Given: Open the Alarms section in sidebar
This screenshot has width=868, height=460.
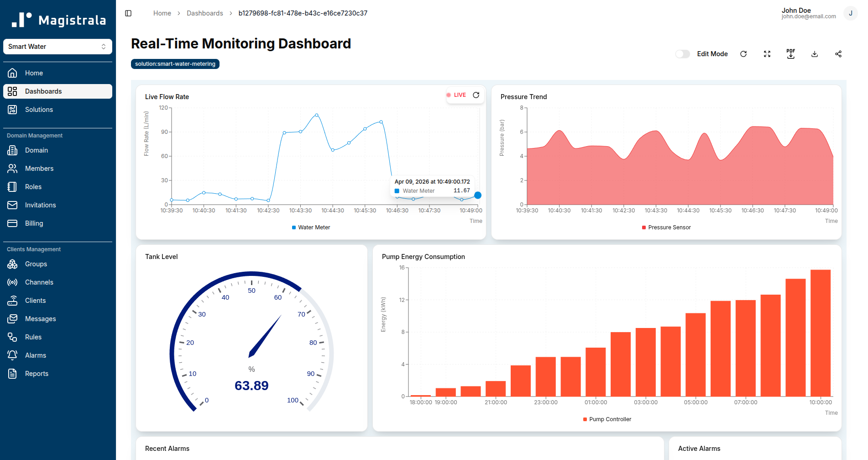Looking at the screenshot, I should click(35, 355).
